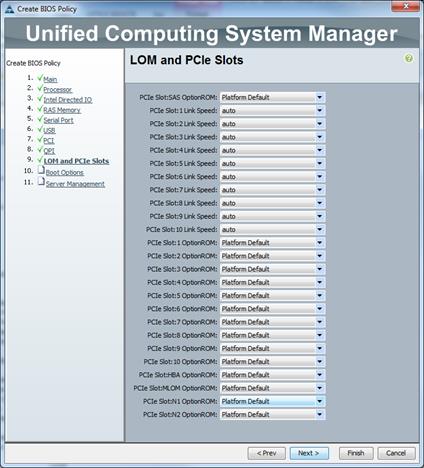
Task: Click the green checkmark next to Main
Action: (40, 78)
